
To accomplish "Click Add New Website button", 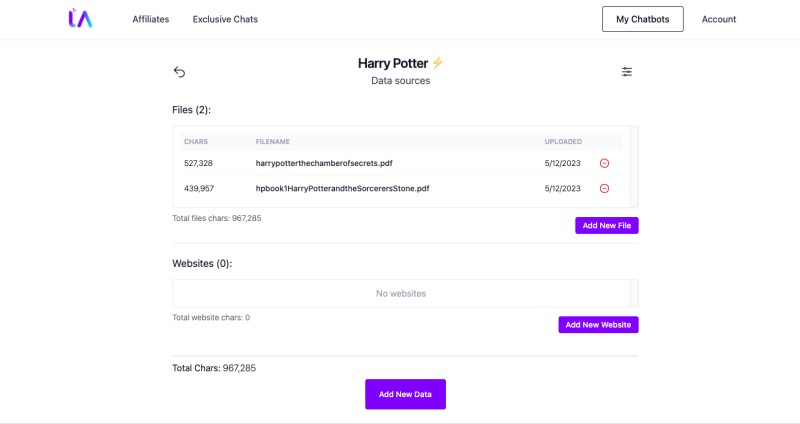I will (x=598, y=325).
